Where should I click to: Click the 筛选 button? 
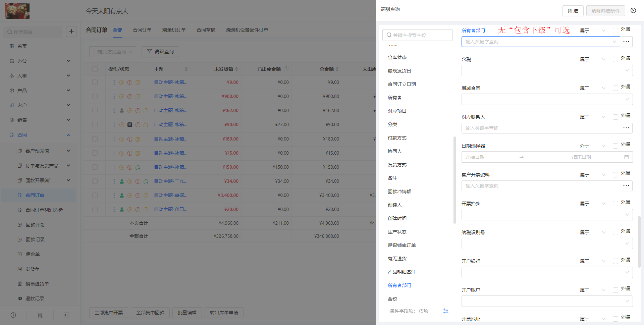573,11
